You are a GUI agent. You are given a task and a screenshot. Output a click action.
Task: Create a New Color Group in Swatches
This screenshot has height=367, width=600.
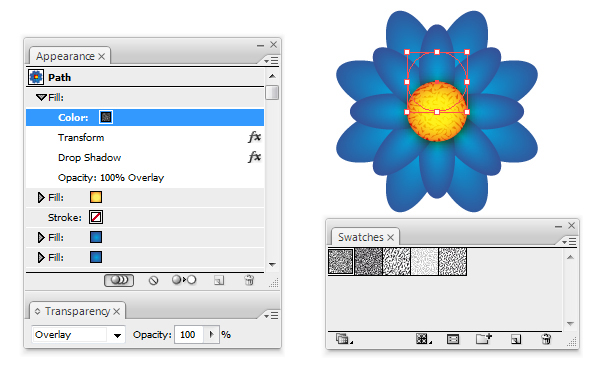coord(484,339)
